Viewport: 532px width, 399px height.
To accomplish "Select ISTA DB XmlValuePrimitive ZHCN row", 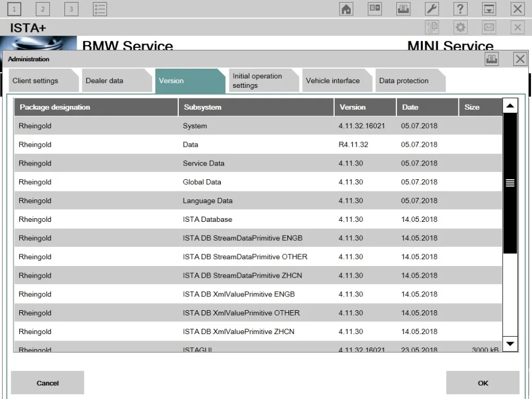I will point(258,331).
